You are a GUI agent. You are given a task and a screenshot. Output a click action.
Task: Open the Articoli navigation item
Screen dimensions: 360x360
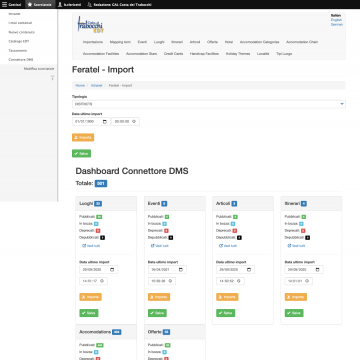[x=195, y=42]
